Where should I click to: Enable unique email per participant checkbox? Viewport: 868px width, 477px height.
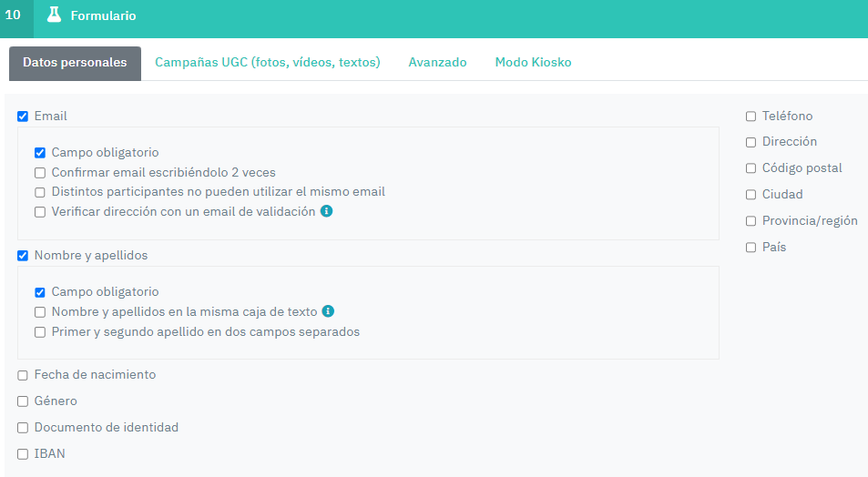[x=40, y=192]
